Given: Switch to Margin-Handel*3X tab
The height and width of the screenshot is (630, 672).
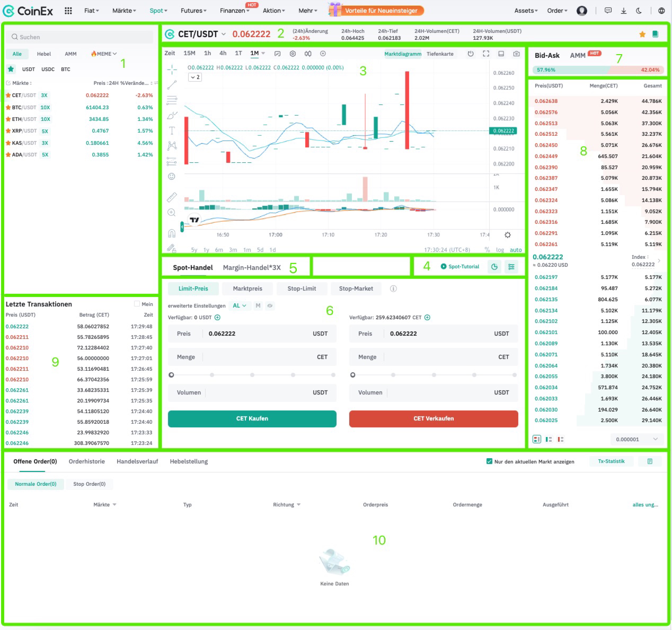Looking at the screenshot, I should 252,267.
